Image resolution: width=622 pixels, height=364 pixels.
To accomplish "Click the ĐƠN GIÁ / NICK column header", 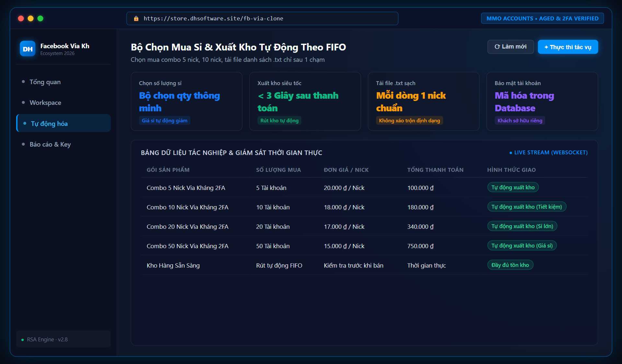I will coord(346,170).
